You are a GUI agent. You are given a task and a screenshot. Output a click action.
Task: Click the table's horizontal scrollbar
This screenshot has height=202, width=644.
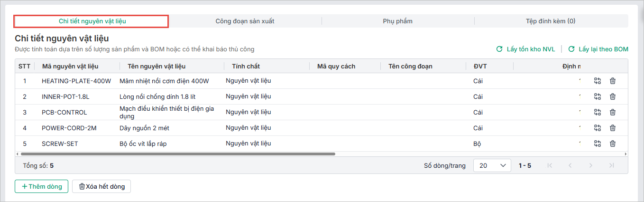pos(178,154)
